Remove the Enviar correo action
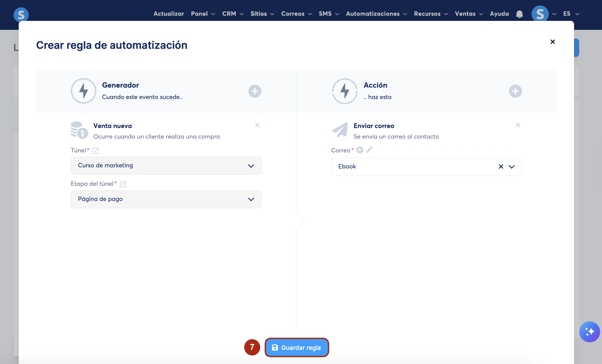 coord(518,125)
